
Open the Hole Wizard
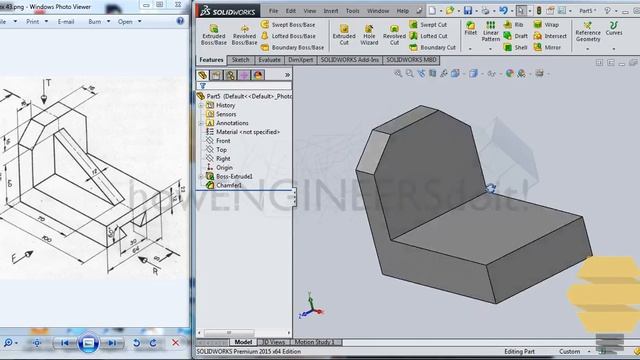pos(369,34)
